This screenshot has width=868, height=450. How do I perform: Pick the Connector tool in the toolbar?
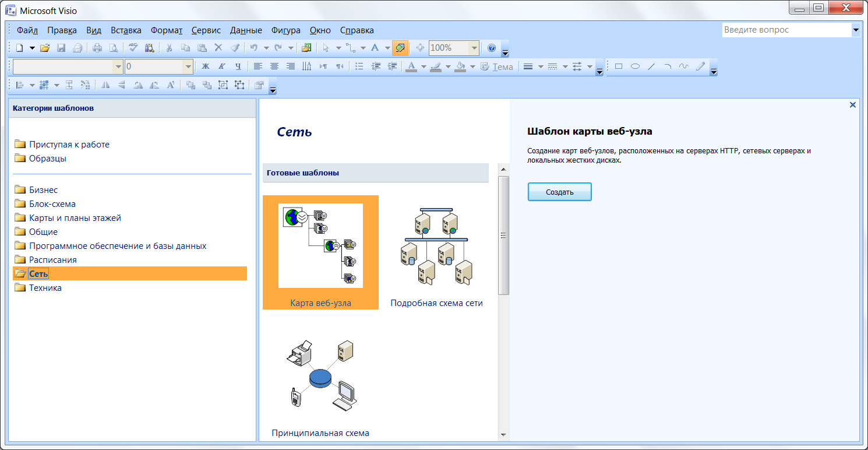pos(350,48)
